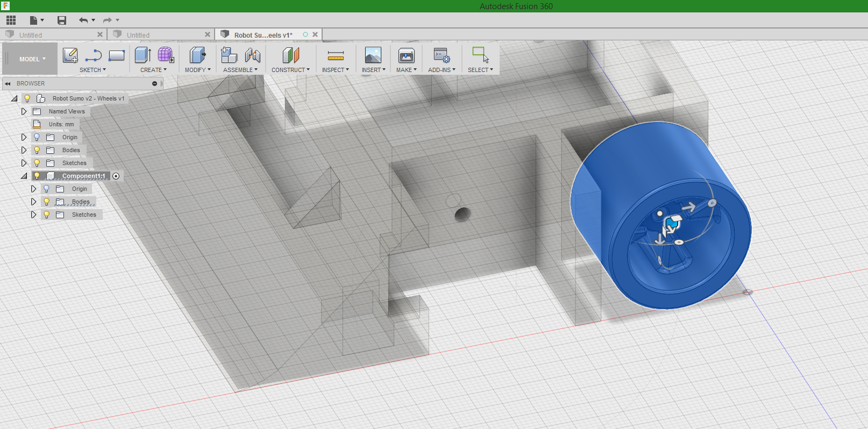Click the Joint icon in Assemble group

(252, 55)
